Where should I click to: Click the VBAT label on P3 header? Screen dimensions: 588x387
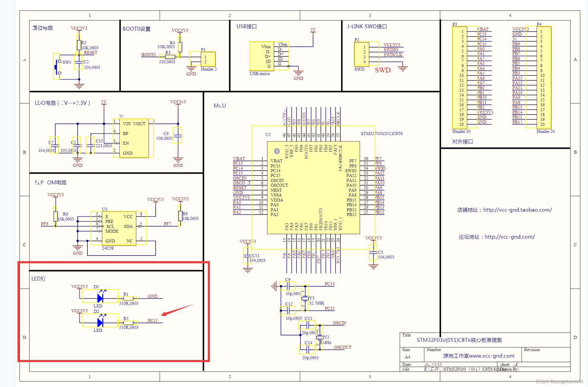tap(483, 29)
